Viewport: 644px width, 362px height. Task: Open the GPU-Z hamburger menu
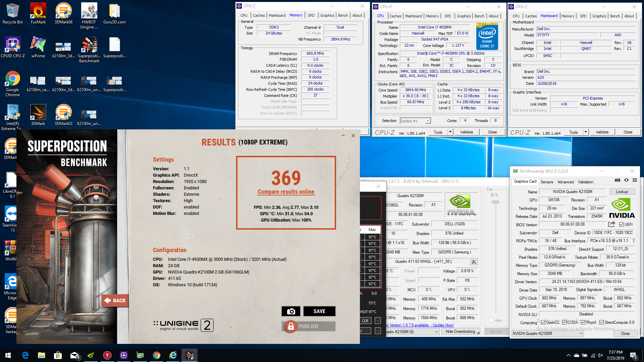[x=635, y=180]
